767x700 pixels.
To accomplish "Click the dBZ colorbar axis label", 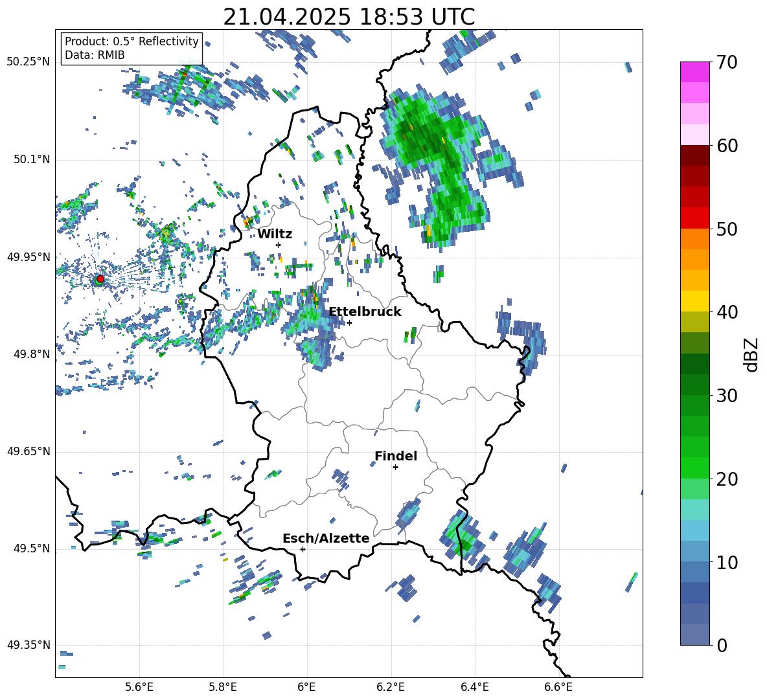I will click(x=752, y=354).
